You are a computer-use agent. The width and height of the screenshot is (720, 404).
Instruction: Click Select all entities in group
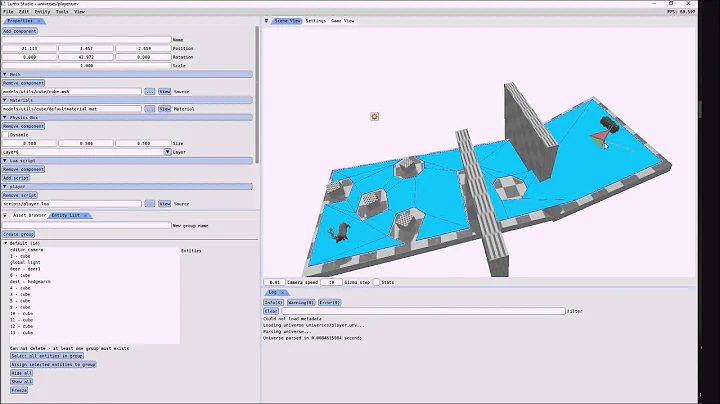(x=47, y=356)
